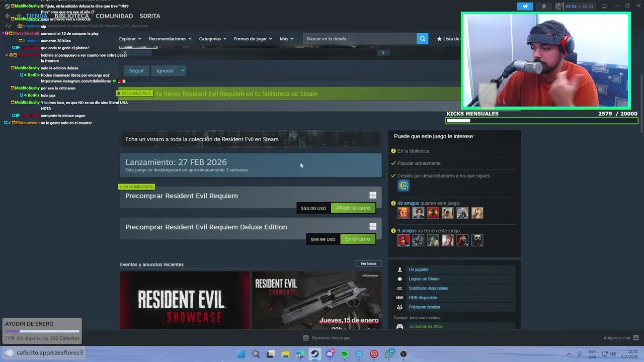Open the SORITA profile tab
The image size is (644, 362).
pos(150,16)
